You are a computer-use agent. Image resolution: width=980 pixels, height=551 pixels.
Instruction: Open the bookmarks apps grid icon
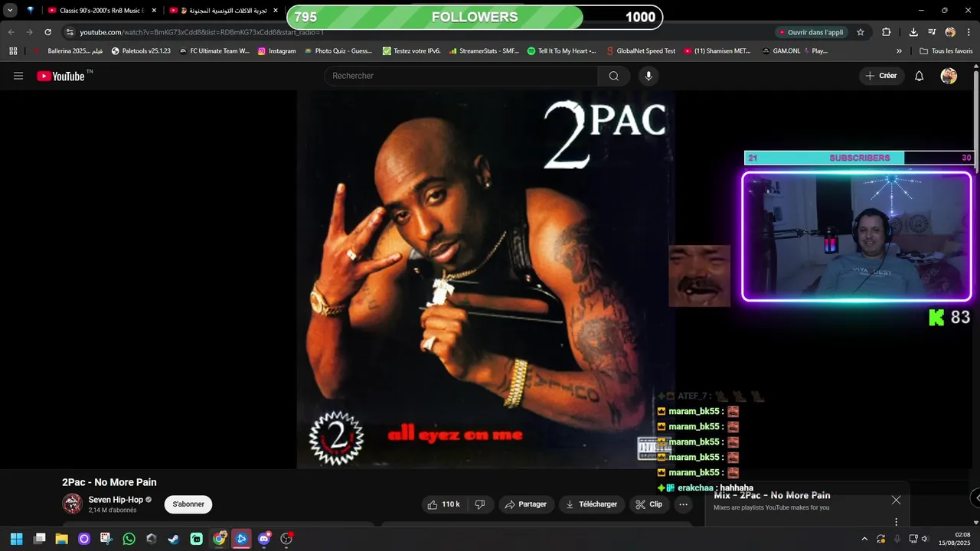click(13, 51)
